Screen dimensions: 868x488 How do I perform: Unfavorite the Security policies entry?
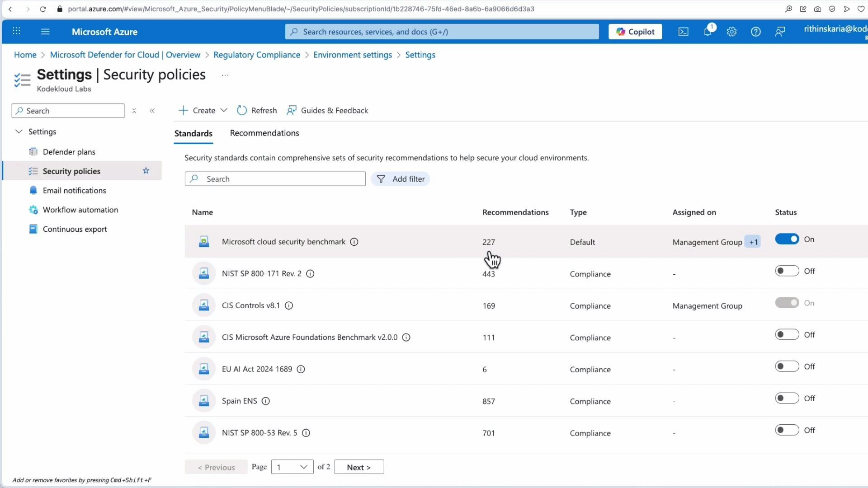(x=146, y=171)
